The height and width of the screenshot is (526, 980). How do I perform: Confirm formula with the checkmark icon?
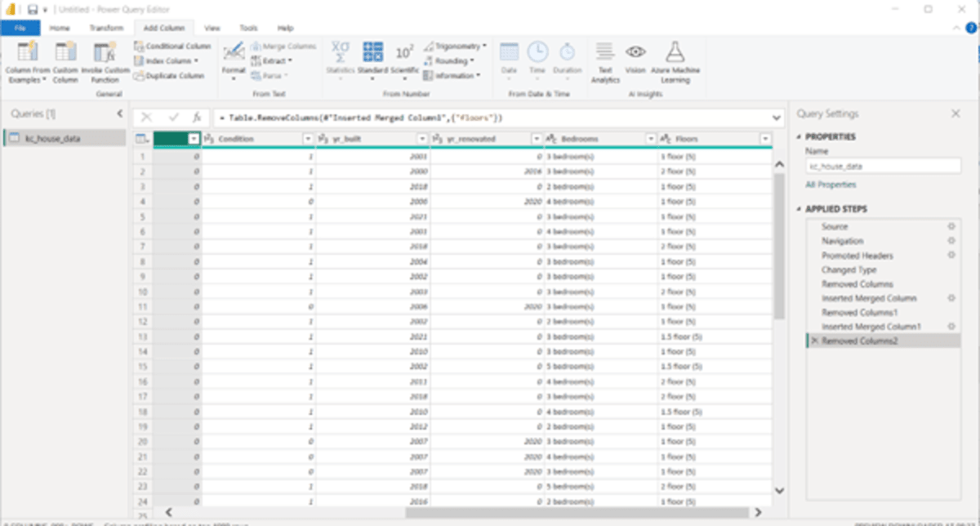pyautogui.click(x=173, y=118)
